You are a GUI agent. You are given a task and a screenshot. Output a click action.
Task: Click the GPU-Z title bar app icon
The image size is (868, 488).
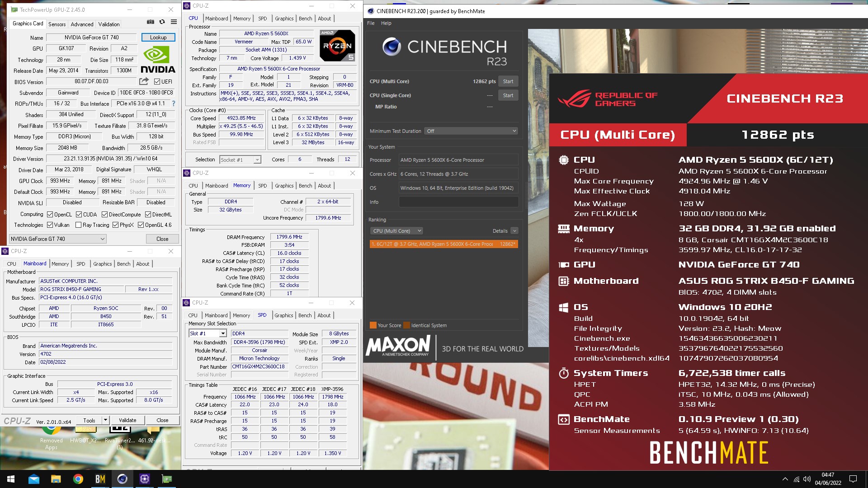point(14,9)
